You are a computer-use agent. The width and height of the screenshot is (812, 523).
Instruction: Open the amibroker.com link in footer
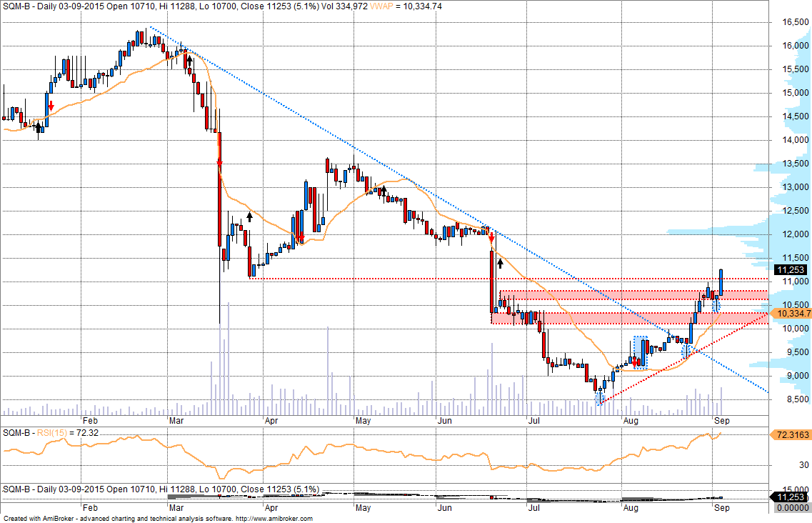[274, 519]
